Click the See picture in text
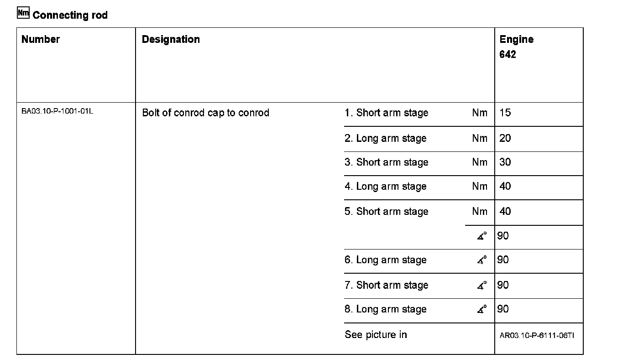Image resolution: width=628 pixels, height=364 pixels. point(376,335)
